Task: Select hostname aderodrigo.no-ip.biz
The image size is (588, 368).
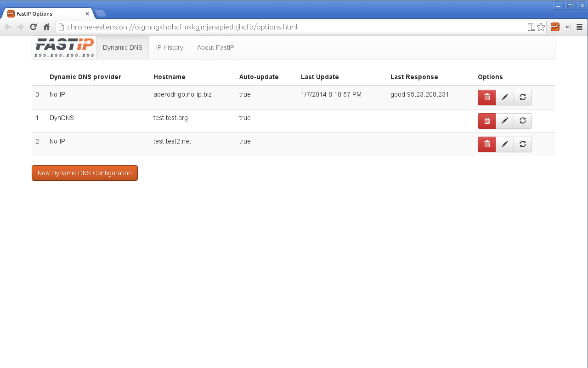Action: coord(182,94)
